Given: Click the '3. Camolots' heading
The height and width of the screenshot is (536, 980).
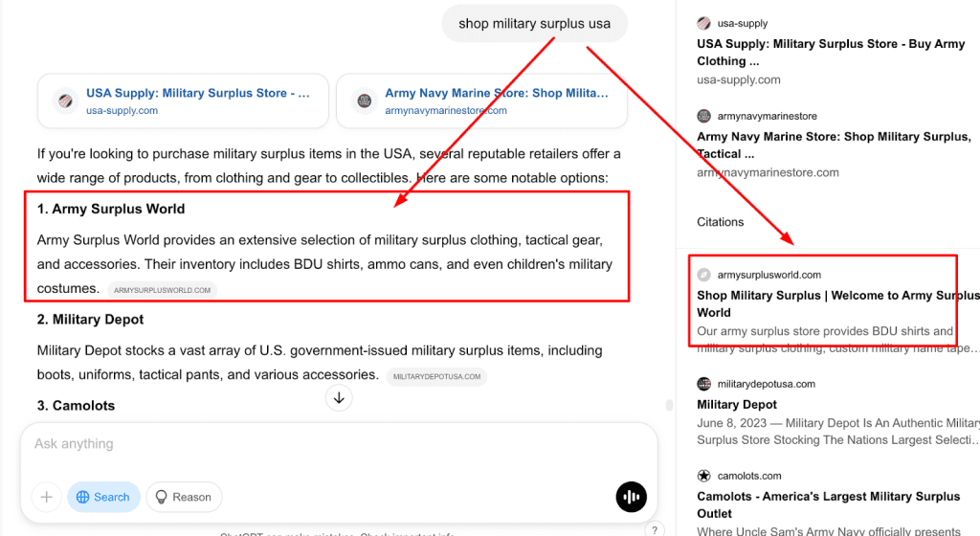Looking at the screenshot, I should 76,406.
